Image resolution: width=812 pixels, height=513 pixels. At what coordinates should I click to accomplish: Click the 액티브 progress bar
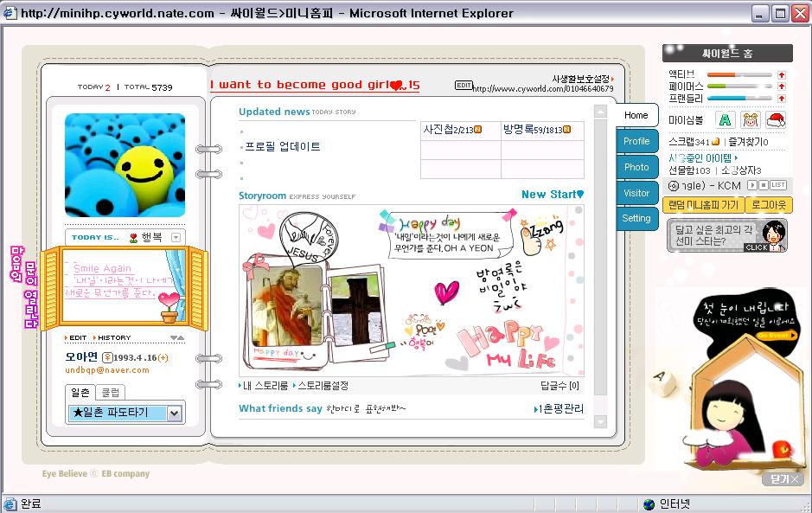point(739,74)
